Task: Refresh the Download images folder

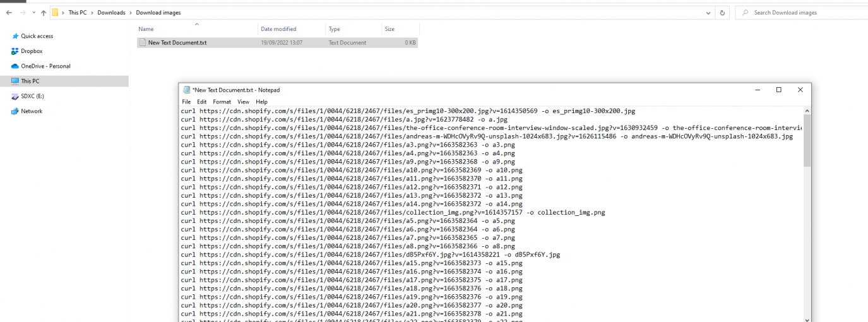Action: click(722, 13)
